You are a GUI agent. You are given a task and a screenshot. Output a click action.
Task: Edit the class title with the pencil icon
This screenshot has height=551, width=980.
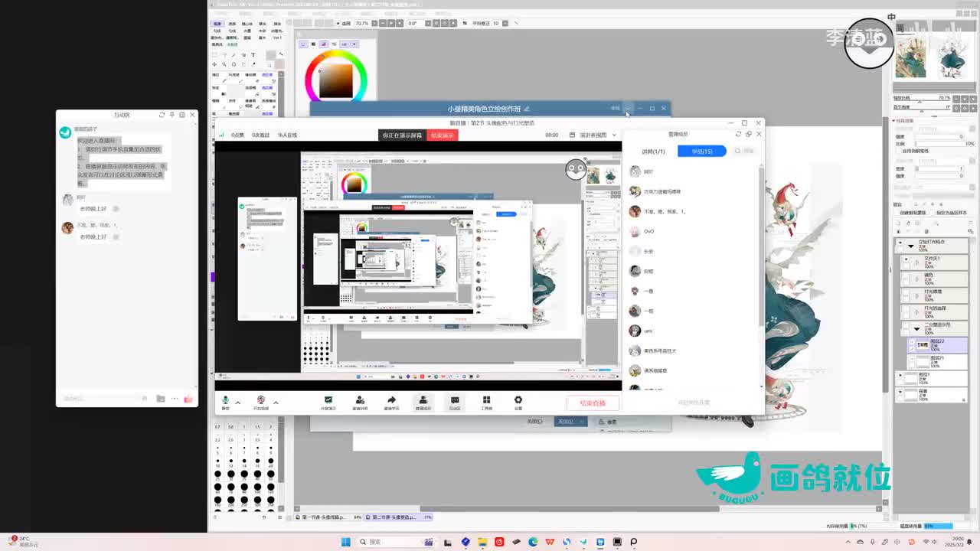(x=527, y=109)
